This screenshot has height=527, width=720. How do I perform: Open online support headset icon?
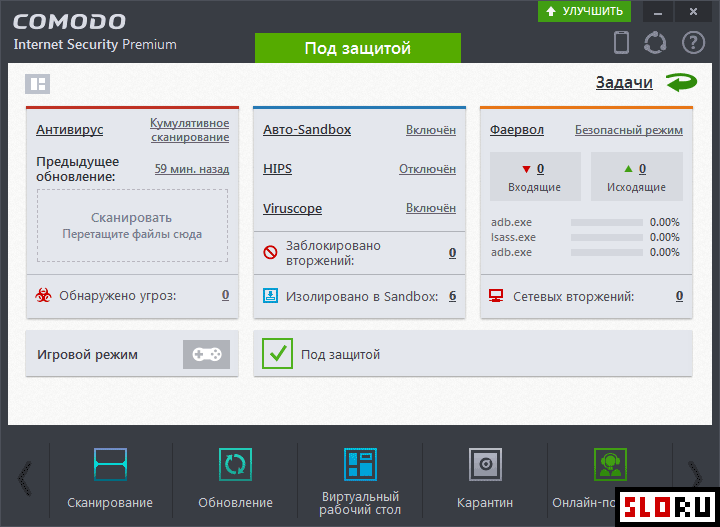[610, 464]
